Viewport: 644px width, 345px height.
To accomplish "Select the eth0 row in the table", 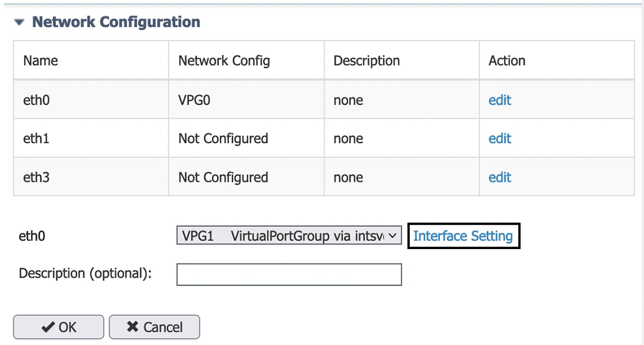I will tap(90, 100).
